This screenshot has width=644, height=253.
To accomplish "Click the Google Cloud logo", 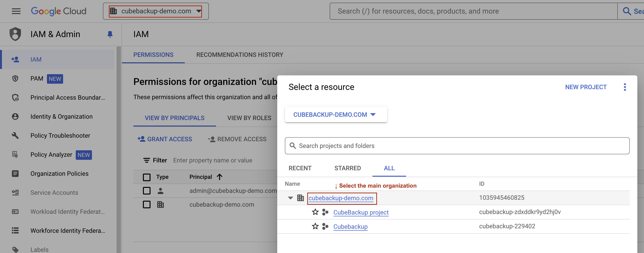I will [x=59, y=11].
